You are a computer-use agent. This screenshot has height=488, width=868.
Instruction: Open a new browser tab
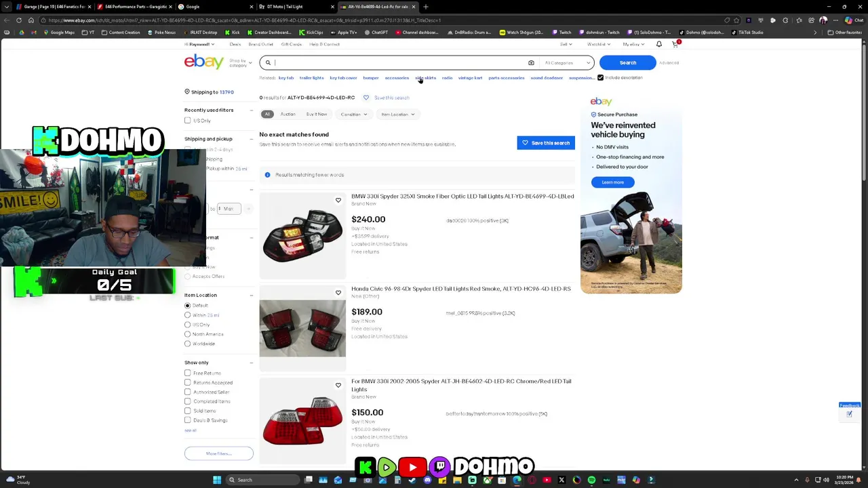point(425,7)
